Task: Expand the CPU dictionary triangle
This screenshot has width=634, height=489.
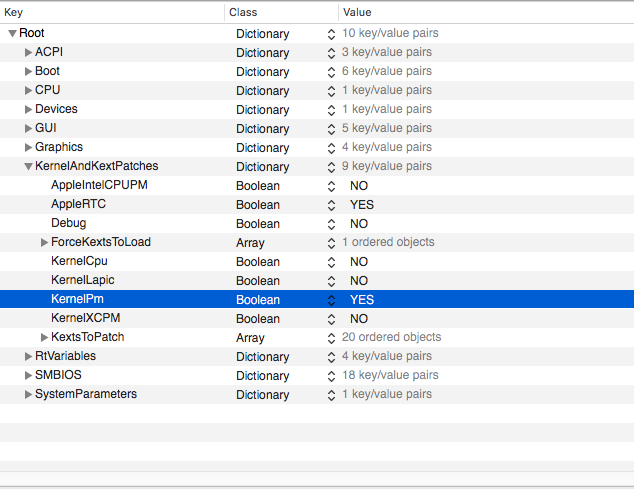Action: 28,91
